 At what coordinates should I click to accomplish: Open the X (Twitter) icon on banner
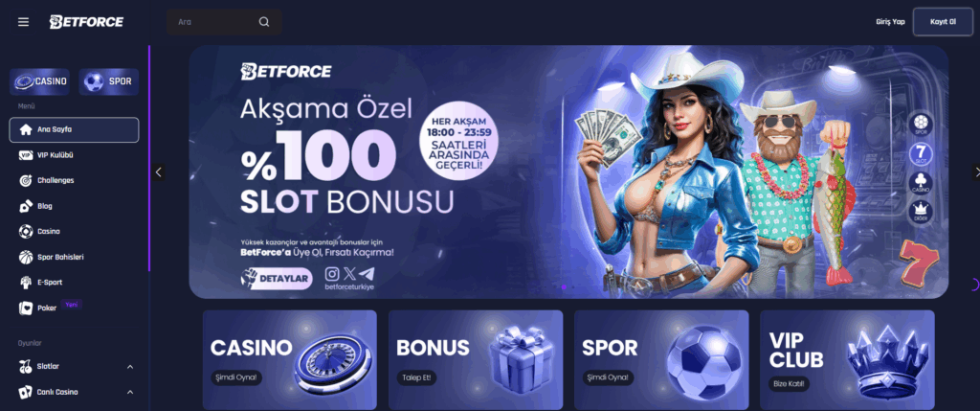349,273
